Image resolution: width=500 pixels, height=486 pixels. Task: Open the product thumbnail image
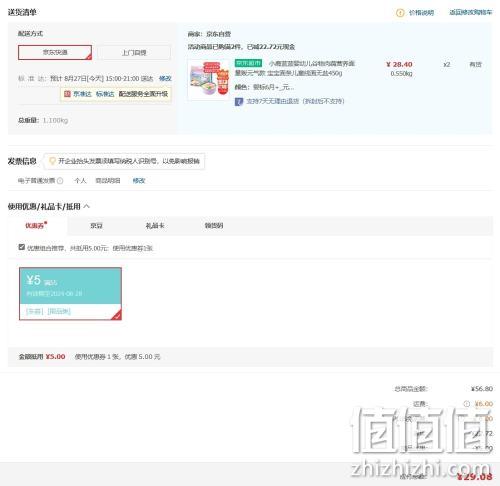pyautogui.click(x=209, y=80)
